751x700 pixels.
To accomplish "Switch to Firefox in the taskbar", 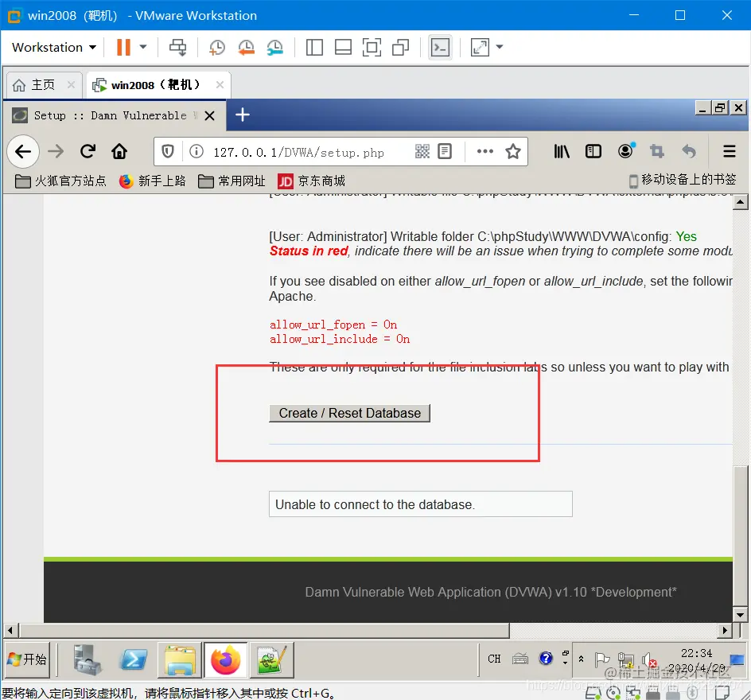I will pos(226,659).
